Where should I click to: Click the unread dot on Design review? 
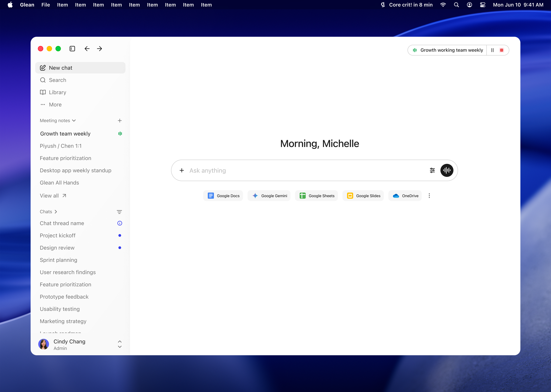(x=120, y=248)
